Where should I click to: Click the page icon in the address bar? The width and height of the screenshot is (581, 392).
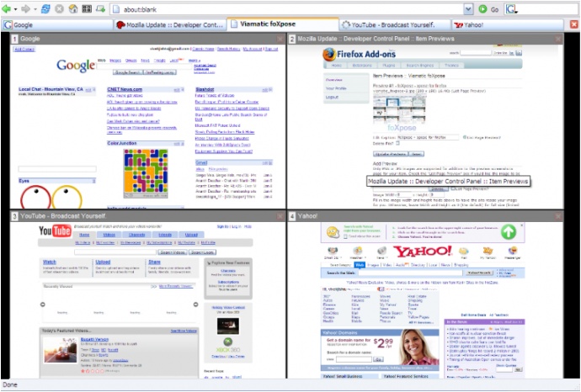pyautogui.click(x=116, y=9)
